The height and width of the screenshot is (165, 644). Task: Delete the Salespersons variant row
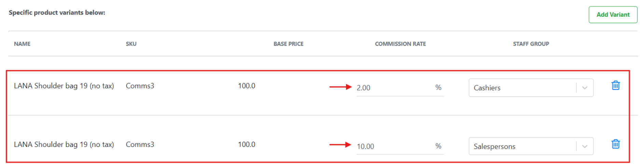point(615,144)
